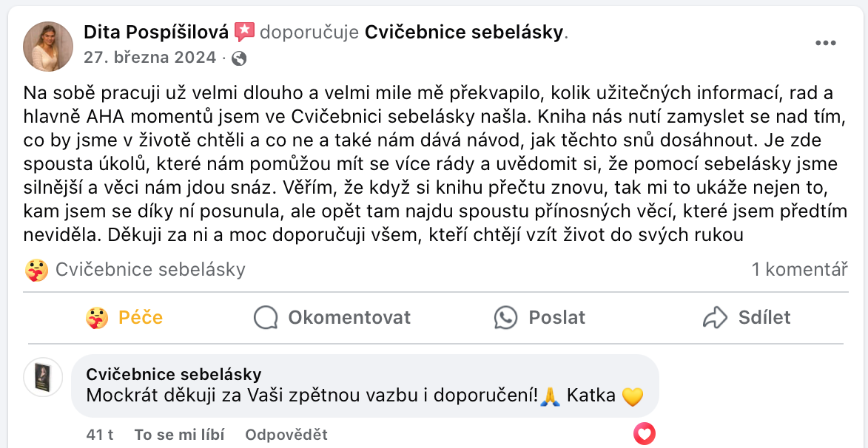
Task: Like the comment with To se mi líbí
Action: [179, 435]
